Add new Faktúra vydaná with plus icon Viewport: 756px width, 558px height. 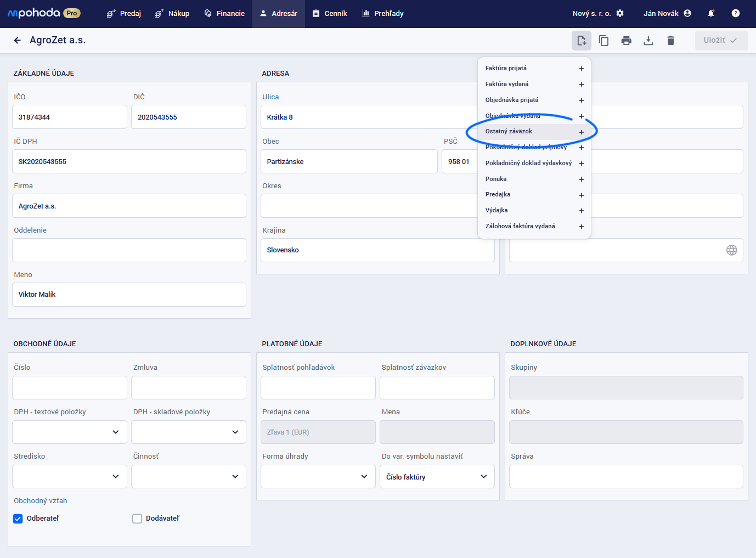(x=582, y=84)
